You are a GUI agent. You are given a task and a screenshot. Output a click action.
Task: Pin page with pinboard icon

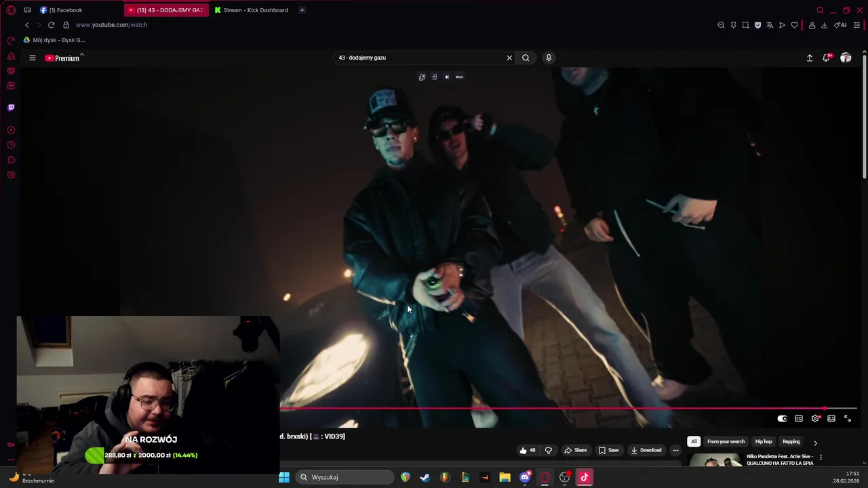tap(733, 25)
